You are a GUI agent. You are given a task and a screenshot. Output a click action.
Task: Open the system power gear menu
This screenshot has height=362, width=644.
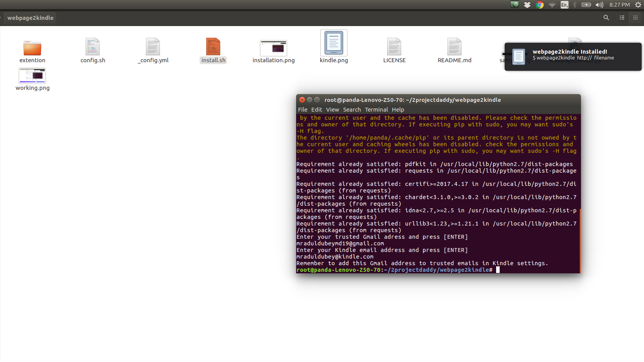click(638, 5)
